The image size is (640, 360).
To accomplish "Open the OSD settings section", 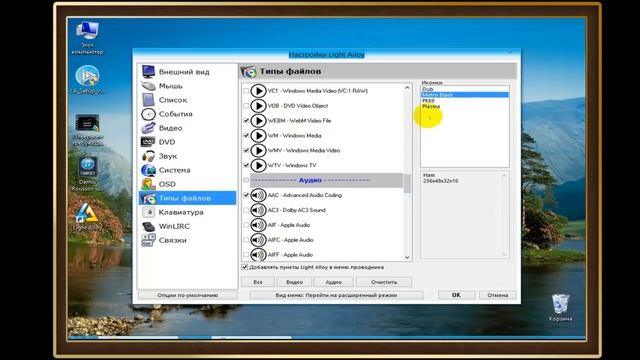I will point(187,184).
